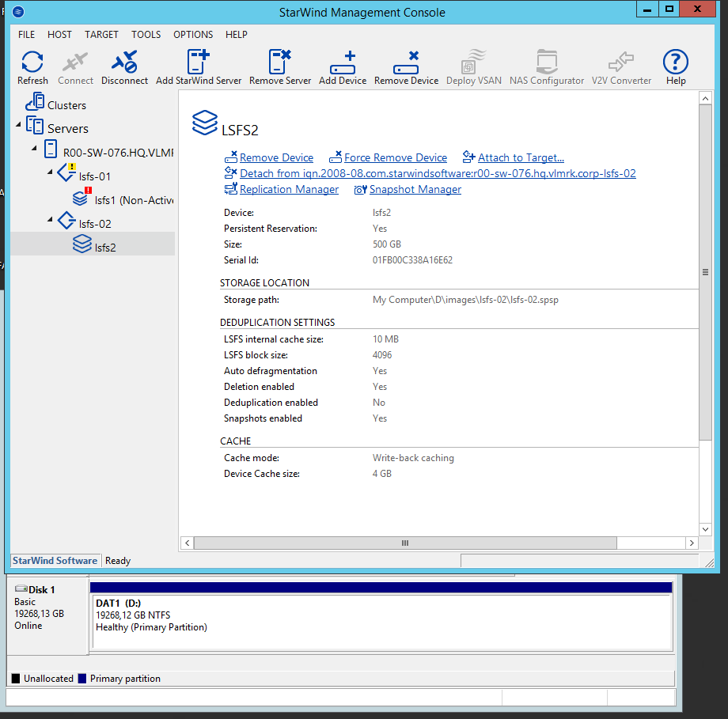Click the Disk 1 drive icon in Disk Management
This screenshot has height=719, width=728.
coord(21,588)
